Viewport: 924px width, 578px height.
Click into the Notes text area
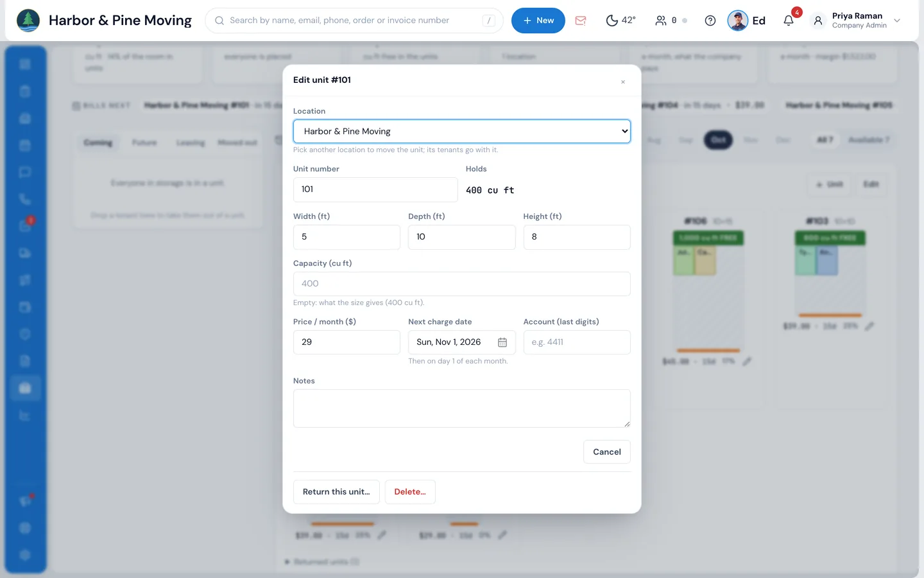462,408
